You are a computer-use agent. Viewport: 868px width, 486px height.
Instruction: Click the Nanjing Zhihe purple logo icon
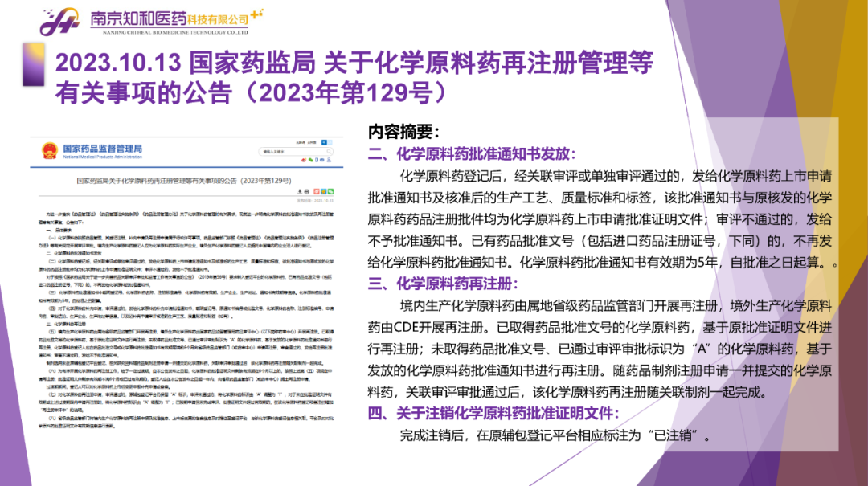tap(59, 22)
